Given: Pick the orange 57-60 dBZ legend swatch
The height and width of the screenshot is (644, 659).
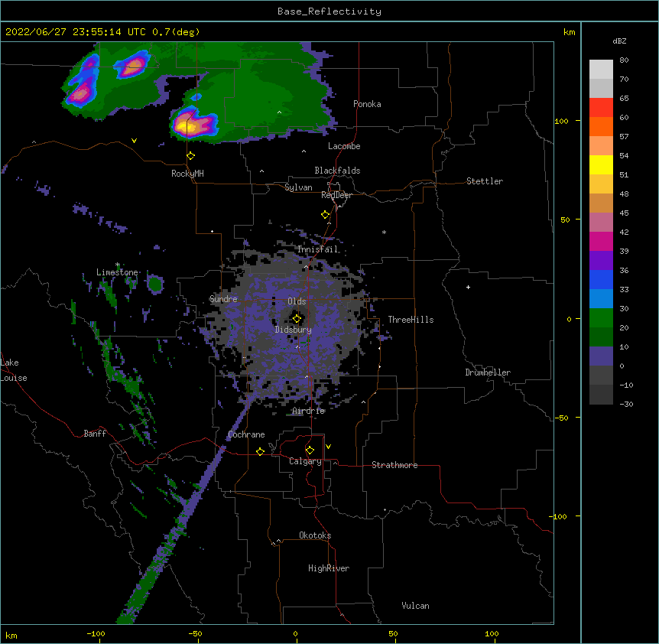Looking at the screenshot, I should [x=601, y=126].
